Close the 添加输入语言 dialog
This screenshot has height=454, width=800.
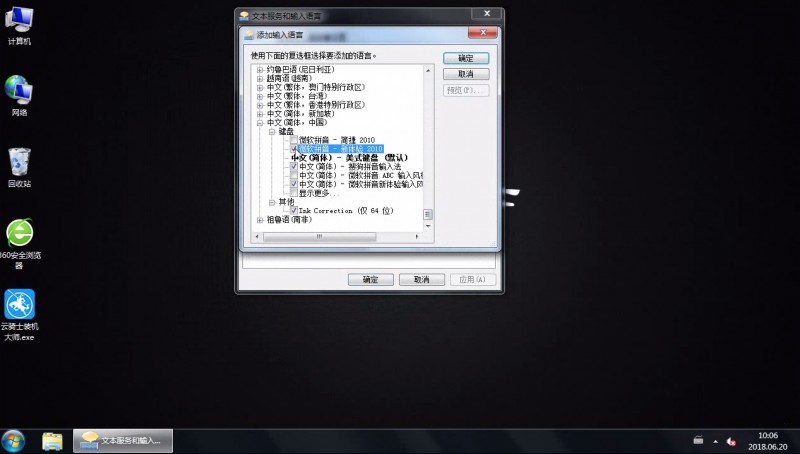(x=482, y=33)
